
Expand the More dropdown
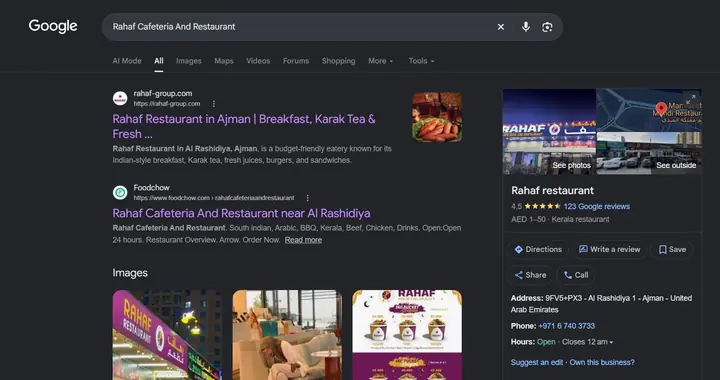tap(381, 61)
